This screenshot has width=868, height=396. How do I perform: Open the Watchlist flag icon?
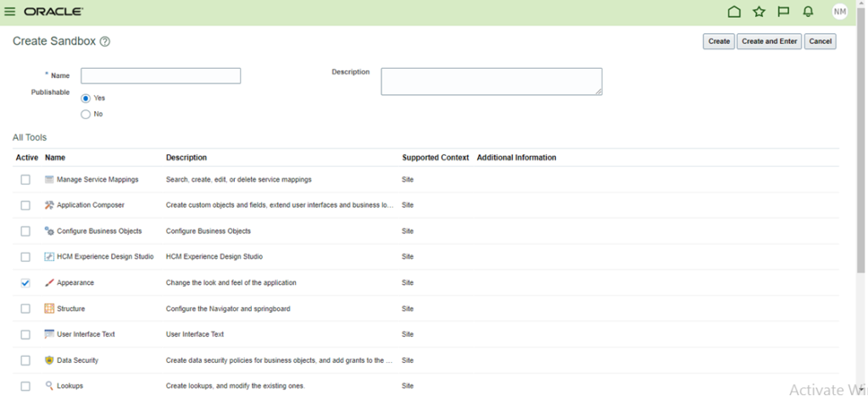click(783, 12)
